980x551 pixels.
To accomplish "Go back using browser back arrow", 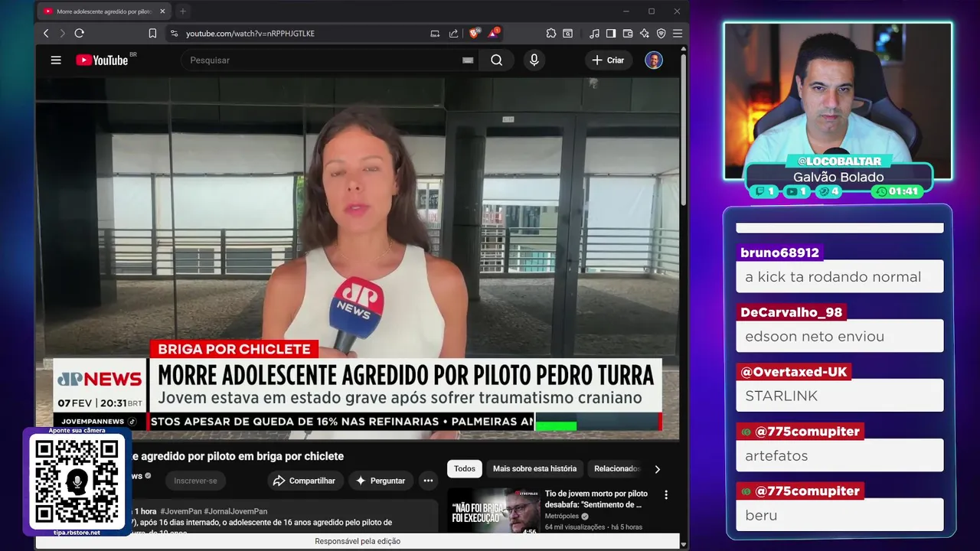I will point(46,34).
